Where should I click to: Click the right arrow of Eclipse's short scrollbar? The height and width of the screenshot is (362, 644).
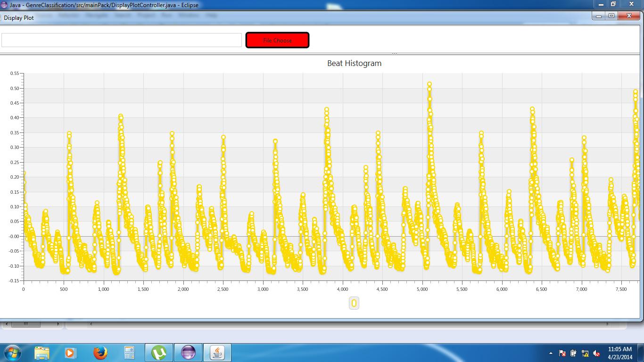point(58,324)
